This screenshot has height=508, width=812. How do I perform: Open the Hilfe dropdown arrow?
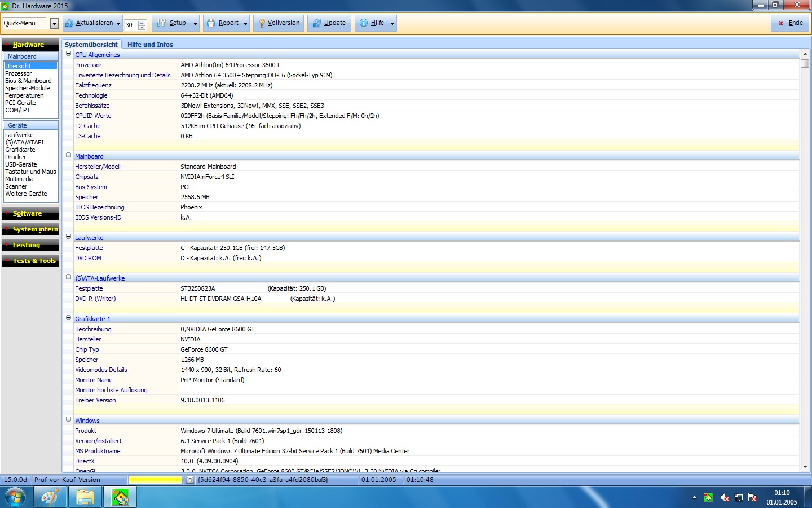[x=392, y=24]
